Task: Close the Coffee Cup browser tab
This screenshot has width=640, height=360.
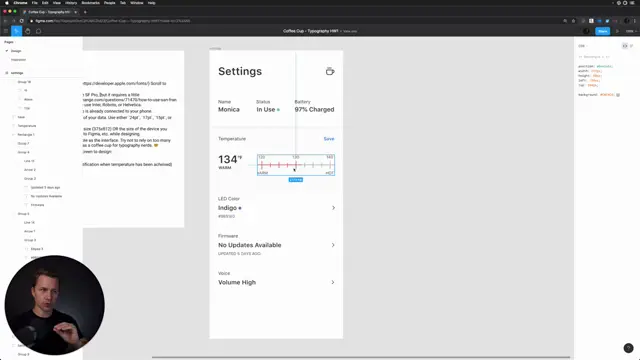Action: 76,12
